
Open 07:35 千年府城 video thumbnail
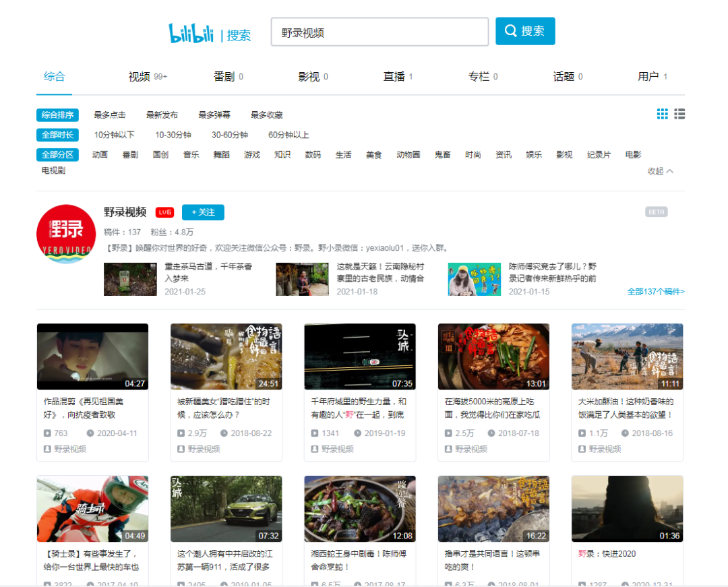(x=360, y=357)
